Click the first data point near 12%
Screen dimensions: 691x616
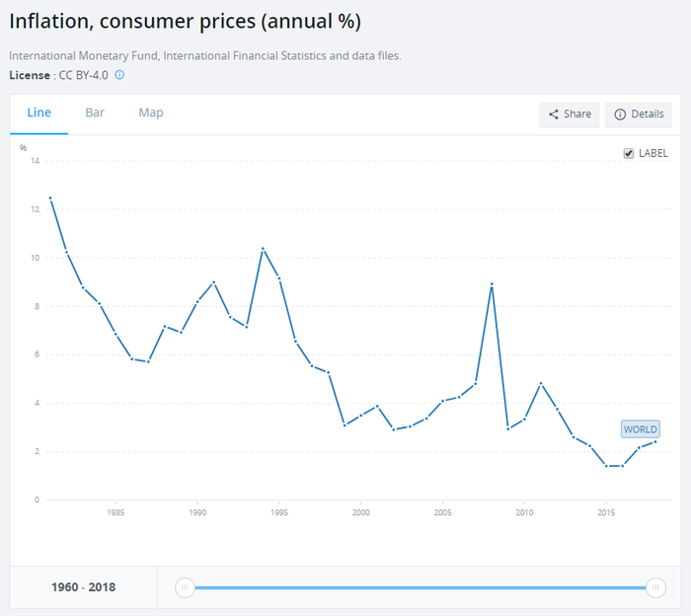click(50, 198)
